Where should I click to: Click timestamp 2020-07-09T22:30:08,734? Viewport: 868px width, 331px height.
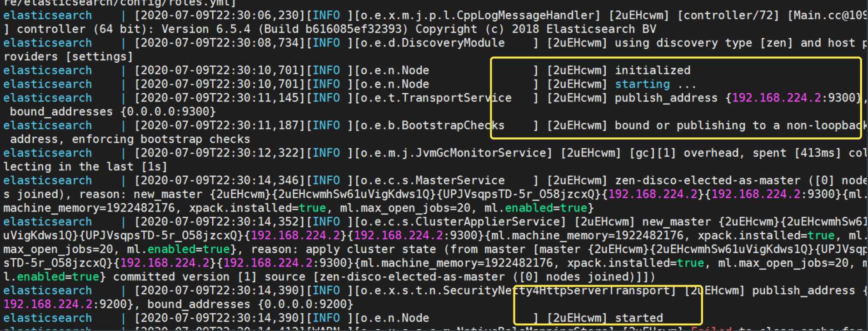[x=219, y=43]
